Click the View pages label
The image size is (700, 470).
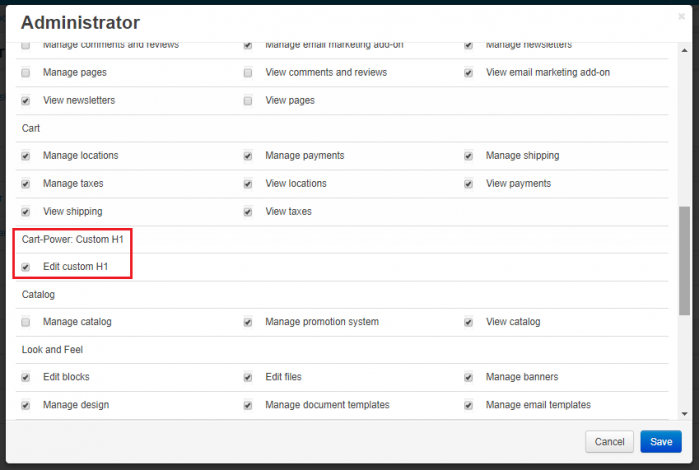click(x=290, y=100)
